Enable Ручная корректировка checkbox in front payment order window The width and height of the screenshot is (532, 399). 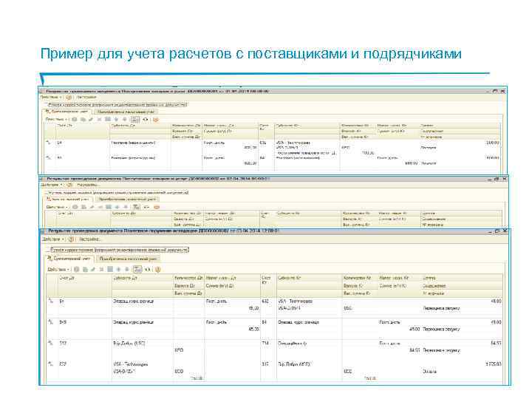49,250
